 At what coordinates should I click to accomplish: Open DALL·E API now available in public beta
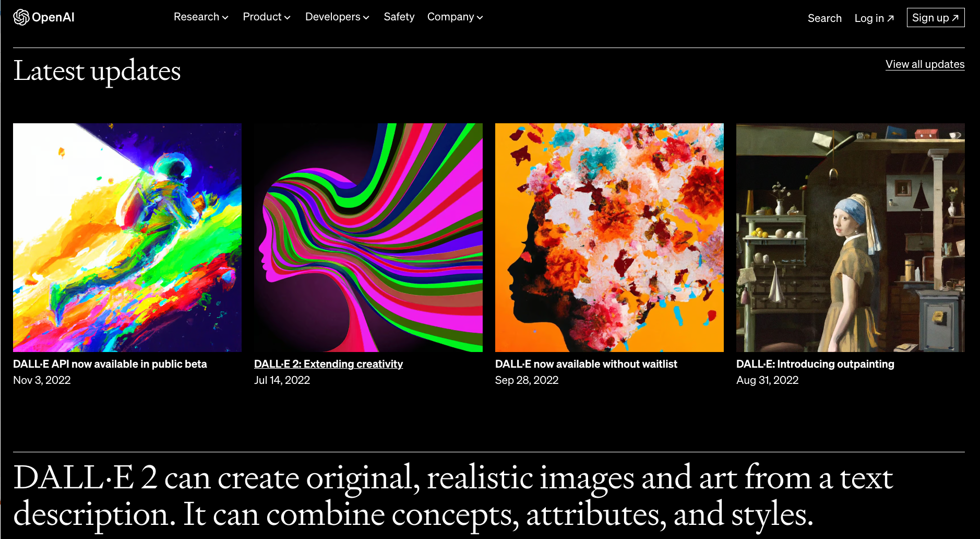(110, 364)
